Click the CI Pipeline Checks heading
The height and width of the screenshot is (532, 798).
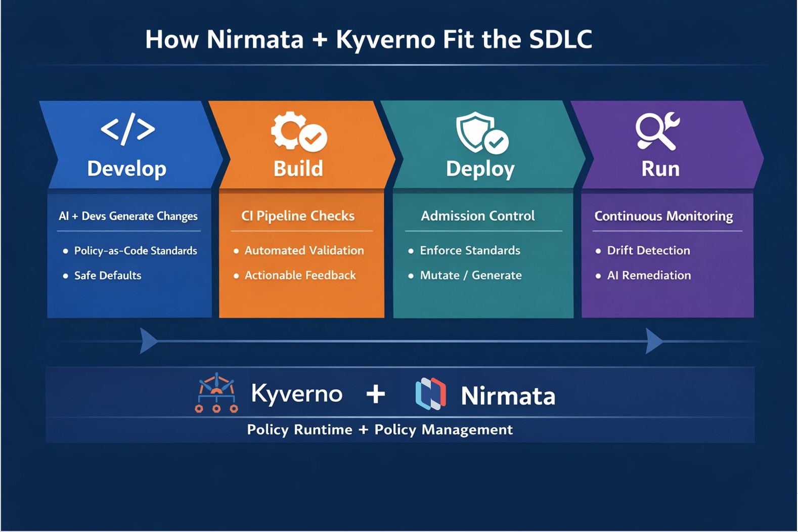pyautogui.click(x=298, y=216)
